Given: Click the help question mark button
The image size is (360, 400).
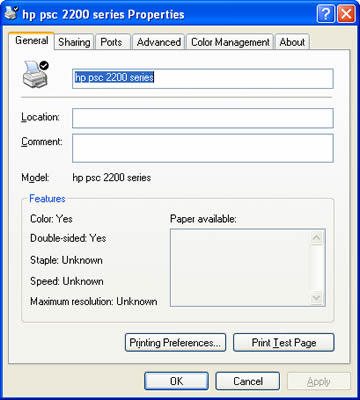Looking at the screenshot, I should click(x=326, y=15).
